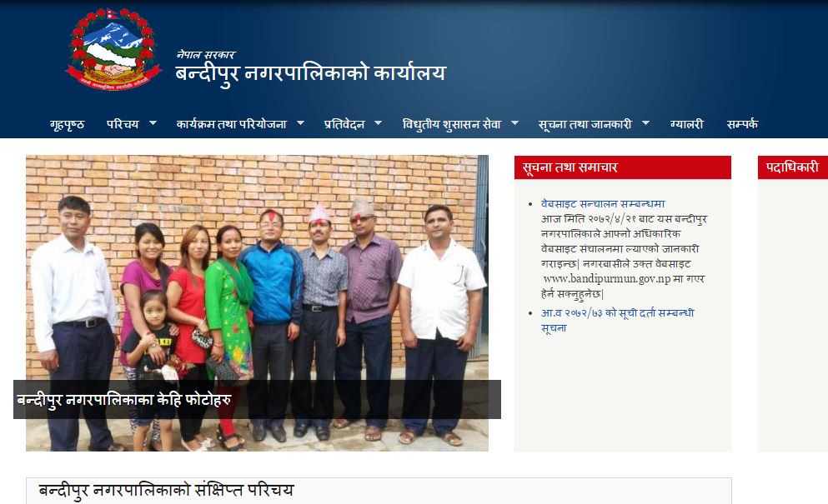Viewport: 828px width, 504px height.
Task: Go to the ग्यालरी gallery page
Action: 687,125
